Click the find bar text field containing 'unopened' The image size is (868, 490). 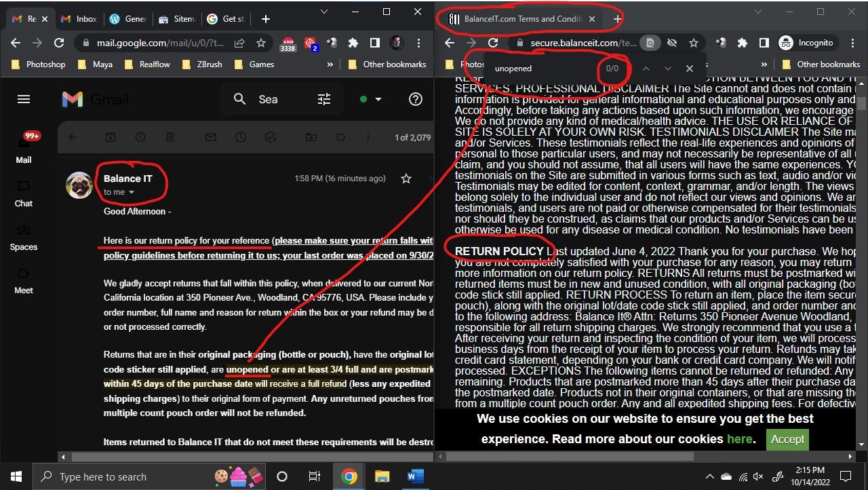tap(542, 69)
